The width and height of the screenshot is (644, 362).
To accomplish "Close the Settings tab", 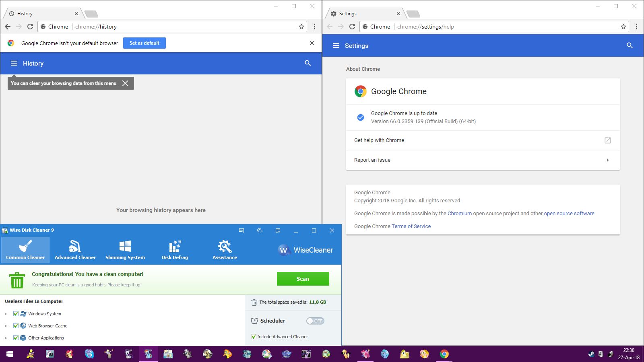I will (398, 14).
